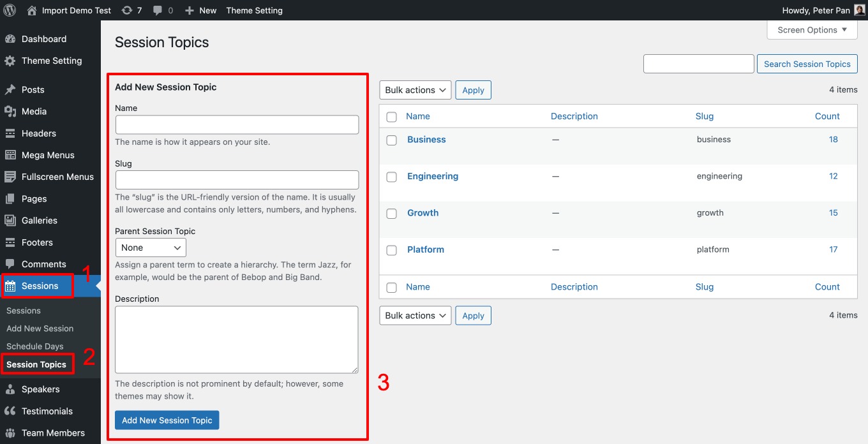Open the Bulk actions dropdown
Screen dimensions: 868x444
point(415,89)
